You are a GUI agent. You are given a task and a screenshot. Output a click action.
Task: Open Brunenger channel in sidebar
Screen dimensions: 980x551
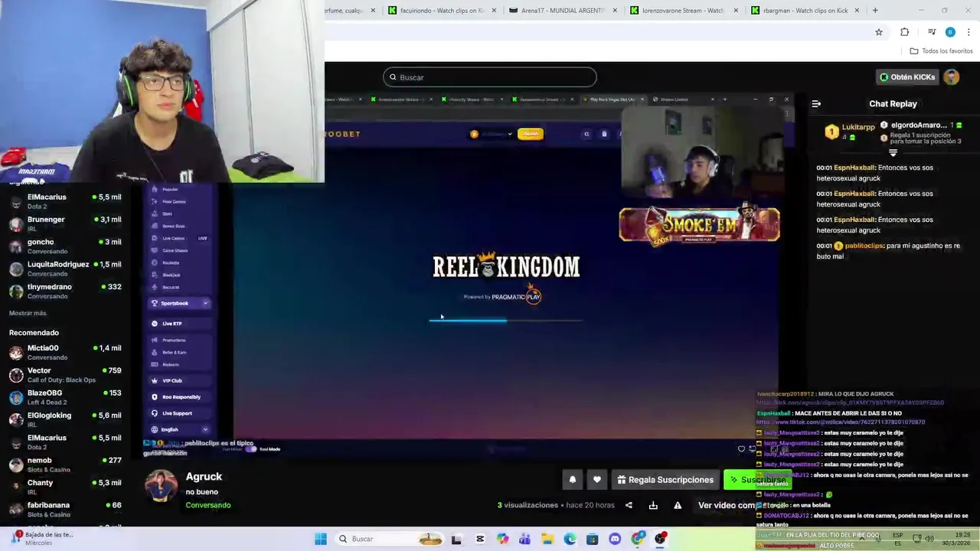pos(65,223)
